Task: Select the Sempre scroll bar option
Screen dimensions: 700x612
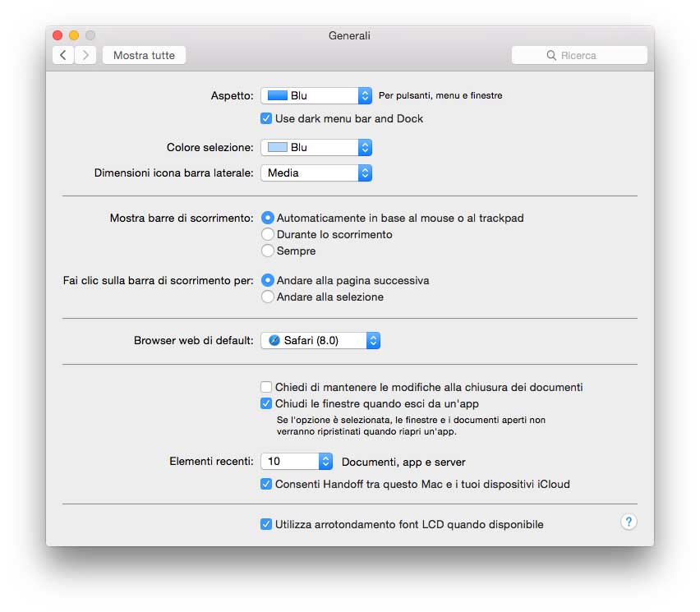Action: pos(267,251)
